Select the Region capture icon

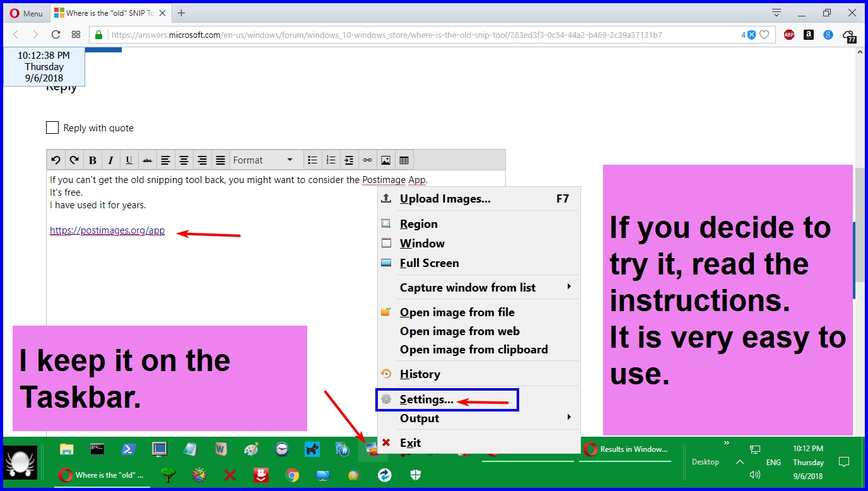click(x=386, y=223)
